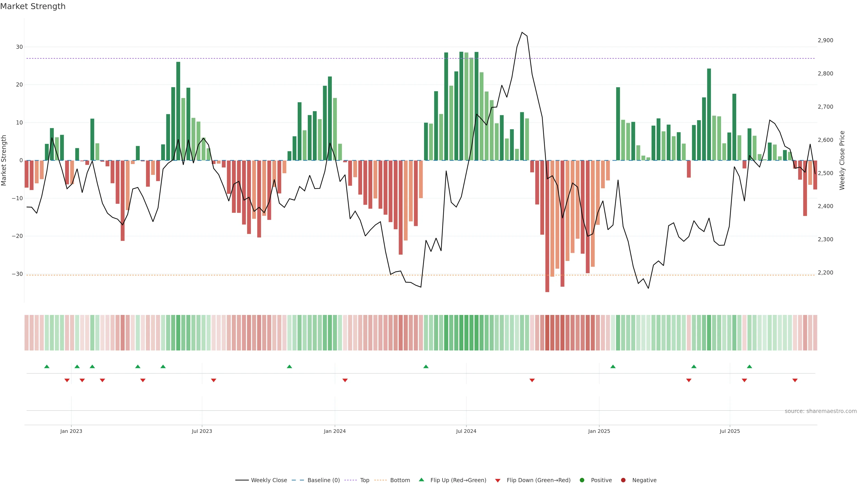Image resolution: width=868 pixels, height=488 pixels.
Task: Click the Flip Up green triangle legend icon
Action: click(421, 480)
